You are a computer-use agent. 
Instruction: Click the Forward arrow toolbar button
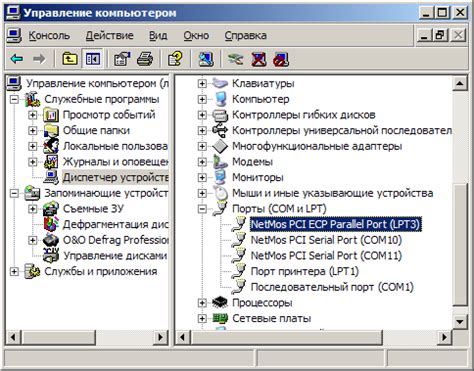click(39, 59)
